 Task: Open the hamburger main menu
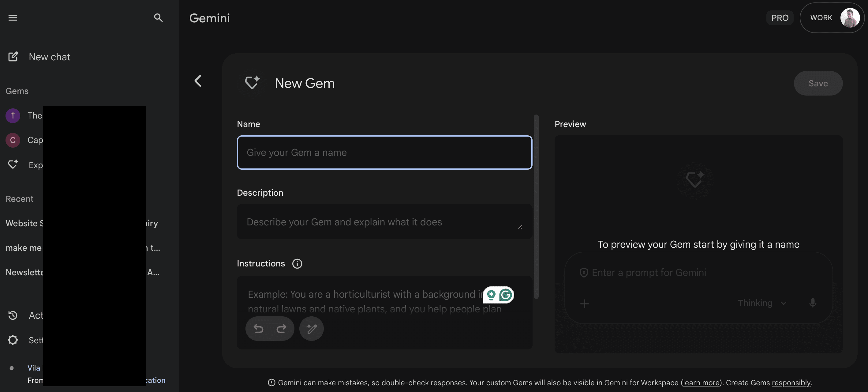[13, 17]
